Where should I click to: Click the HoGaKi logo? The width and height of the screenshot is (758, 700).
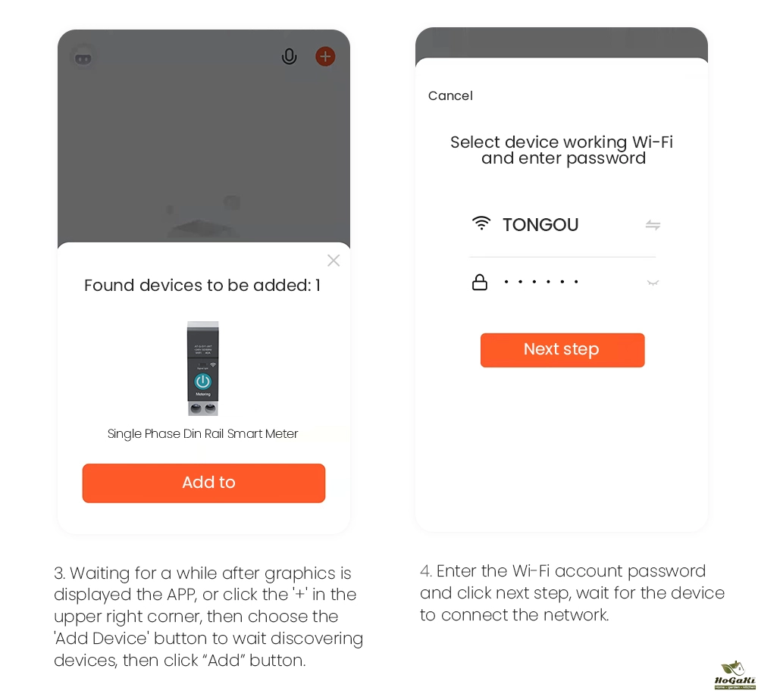tap(734, 675)
